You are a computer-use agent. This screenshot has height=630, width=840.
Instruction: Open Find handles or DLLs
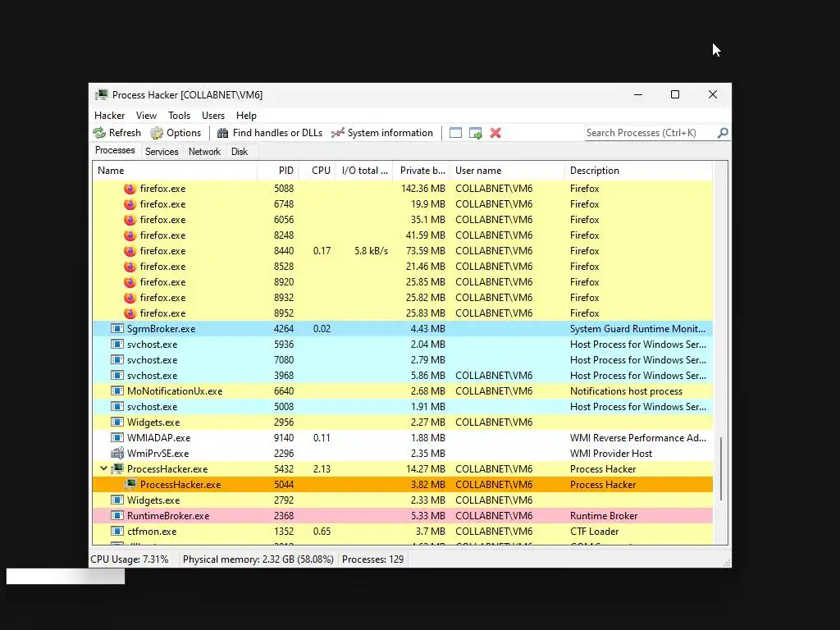(x=270, y=133)
